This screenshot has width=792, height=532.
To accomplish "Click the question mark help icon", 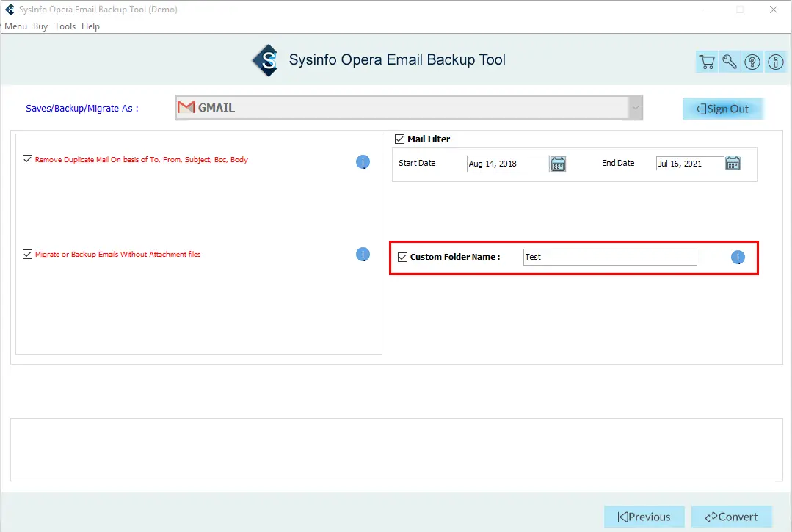I will coord(752,62).
